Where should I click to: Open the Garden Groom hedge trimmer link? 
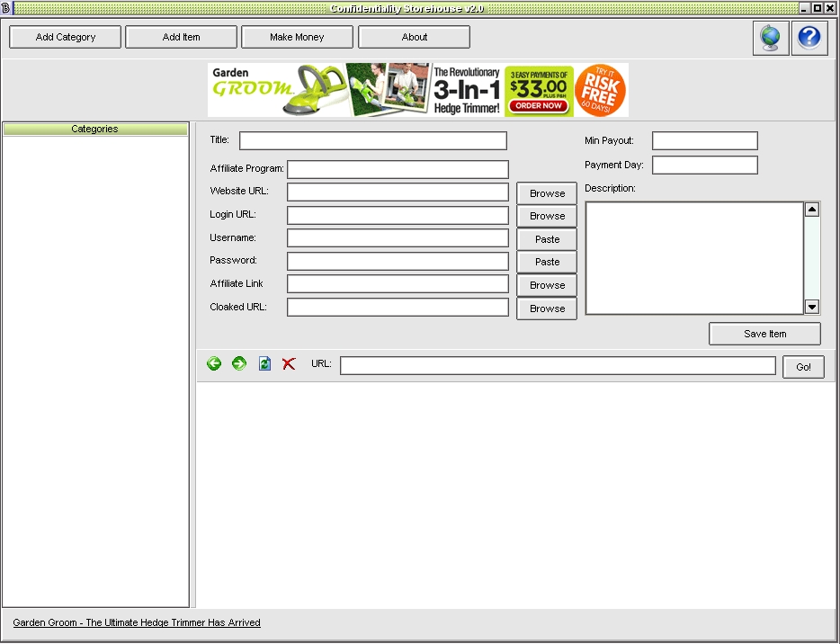click(137, 622)
